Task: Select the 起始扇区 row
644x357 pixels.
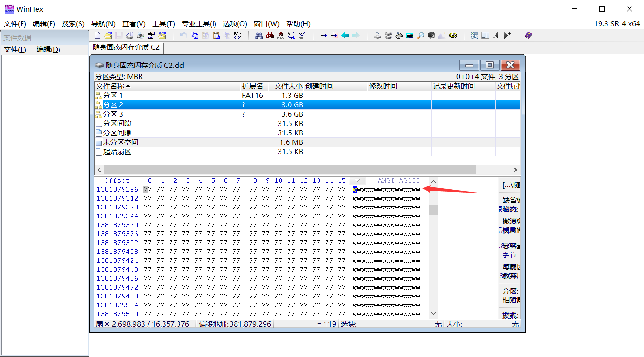Action: (307, 151)
